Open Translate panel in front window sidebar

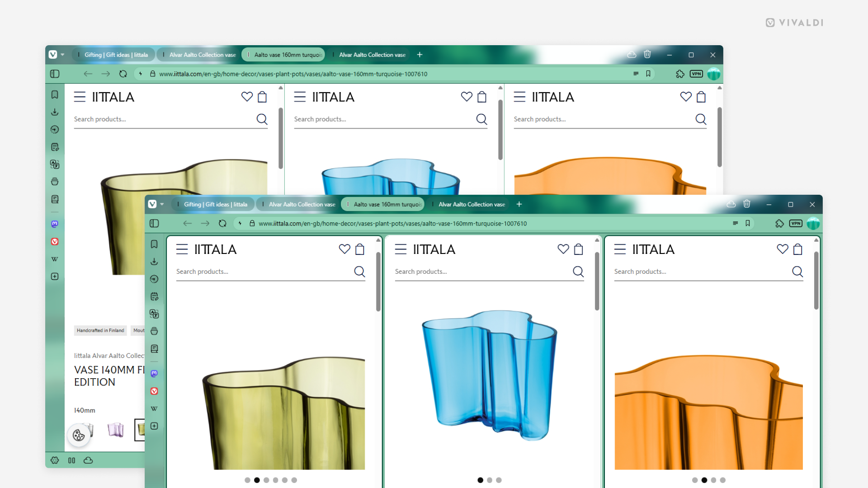pyautogui.click(x=154, y=314)
